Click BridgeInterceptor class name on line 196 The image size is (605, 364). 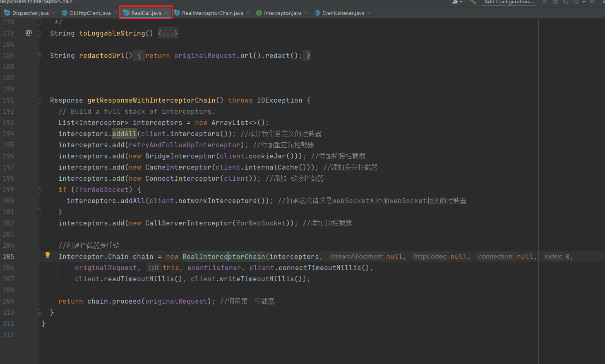(180, 156)
